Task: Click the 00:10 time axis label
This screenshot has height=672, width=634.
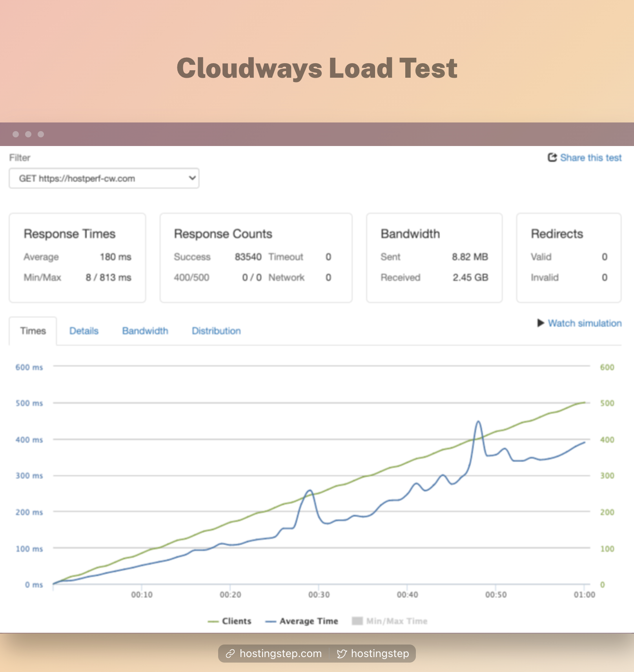Action: point(142,595)
